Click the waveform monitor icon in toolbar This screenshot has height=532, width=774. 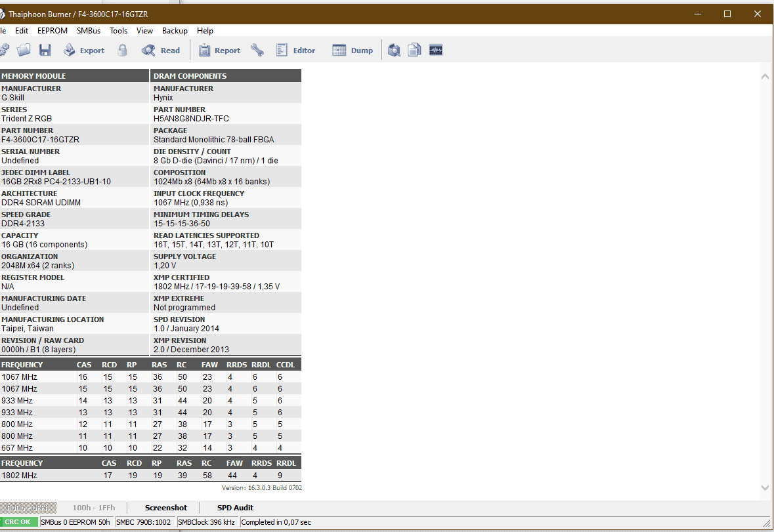436,50
